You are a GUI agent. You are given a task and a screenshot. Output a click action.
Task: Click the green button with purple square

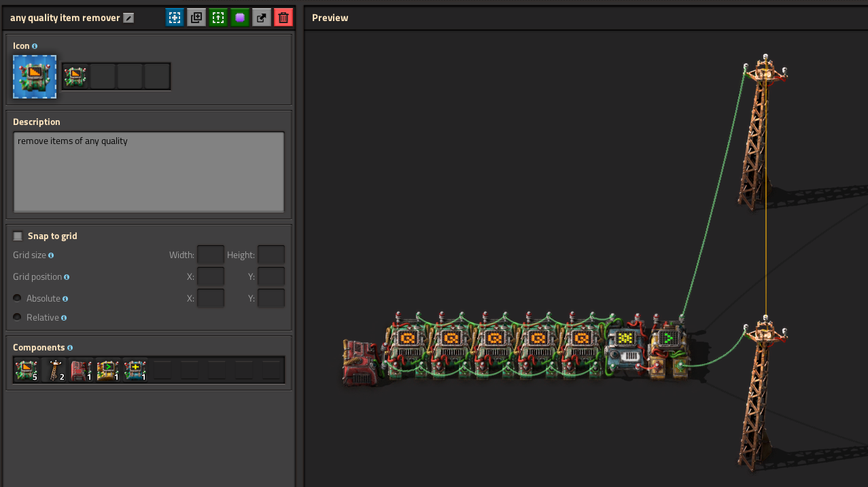pos(240,18)
